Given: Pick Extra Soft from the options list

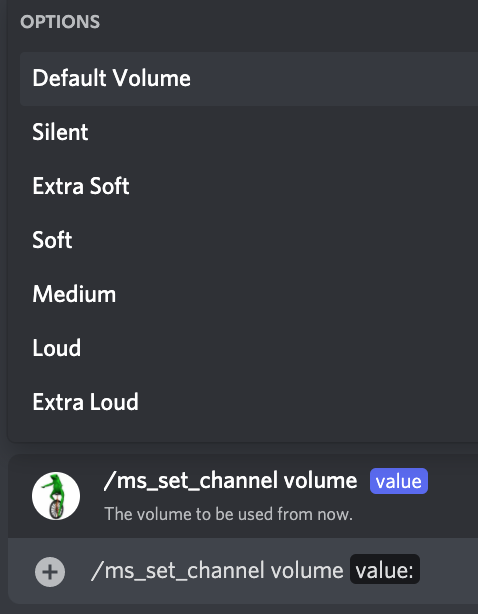Looking at the screenshot, I should pos(249,186).
